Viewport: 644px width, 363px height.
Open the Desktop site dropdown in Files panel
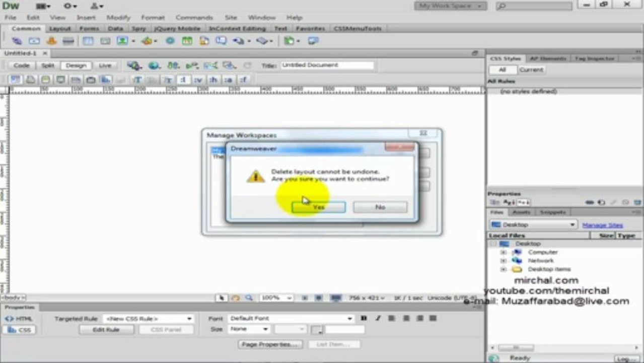point(533,225)
